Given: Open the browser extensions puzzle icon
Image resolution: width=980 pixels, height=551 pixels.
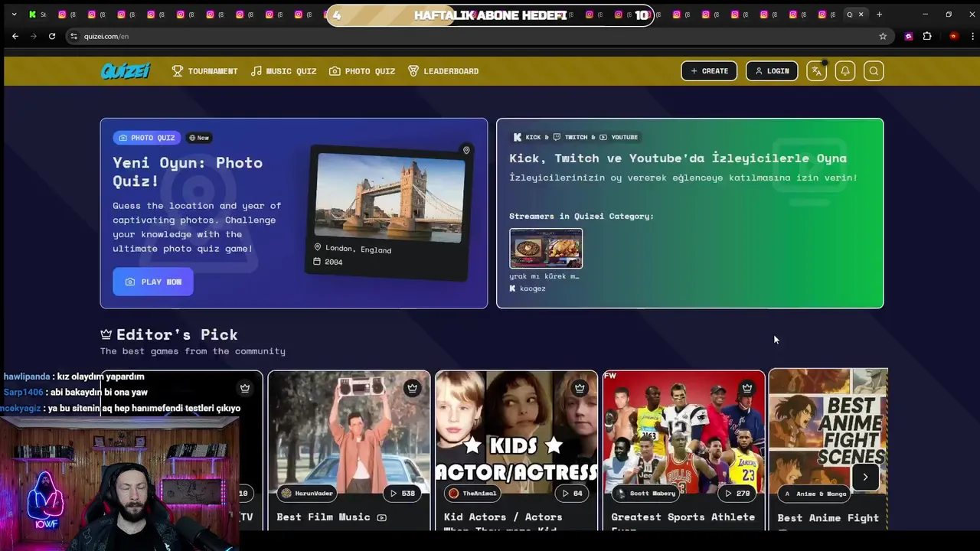Looking at the screenshot, I should (x=927, y=36).
